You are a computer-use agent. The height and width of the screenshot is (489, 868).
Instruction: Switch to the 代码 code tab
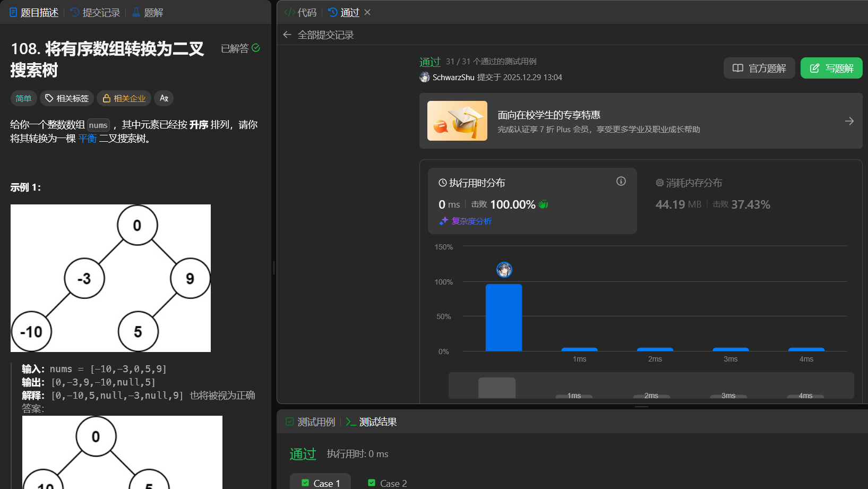[300, 12]
